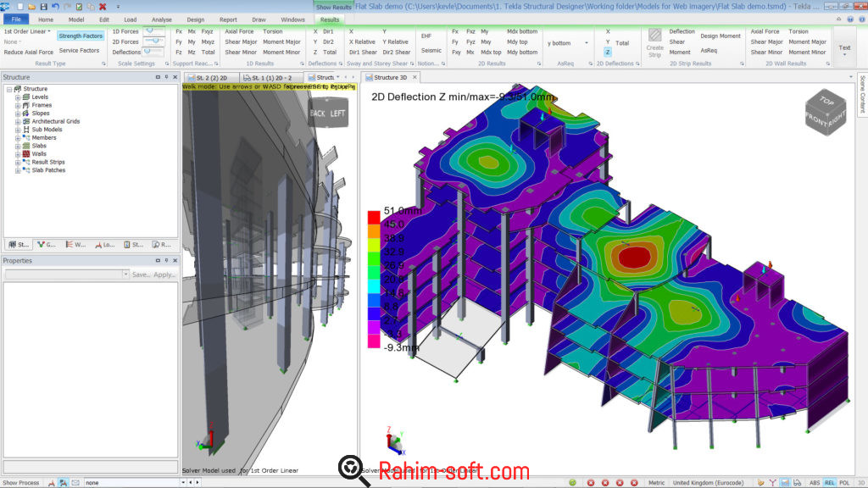Open the Text dropdown in ribbon
The height and width of the screenshot is (488, 868).
844,48
